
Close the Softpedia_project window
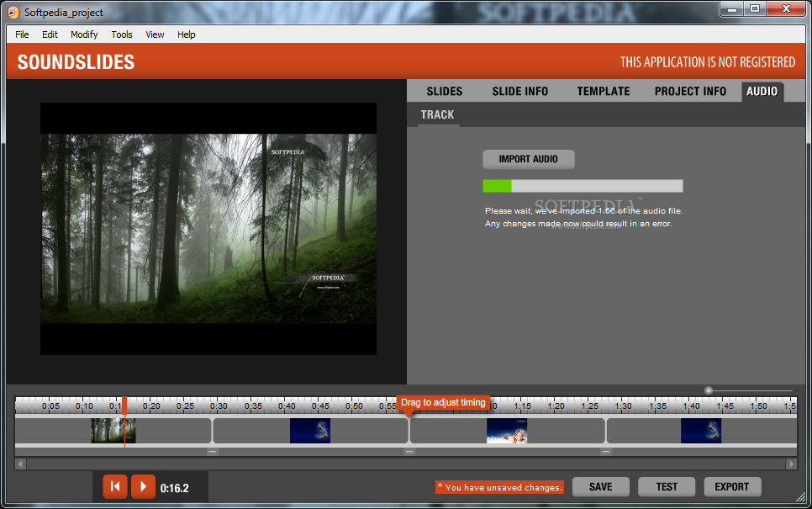[786, 8]
